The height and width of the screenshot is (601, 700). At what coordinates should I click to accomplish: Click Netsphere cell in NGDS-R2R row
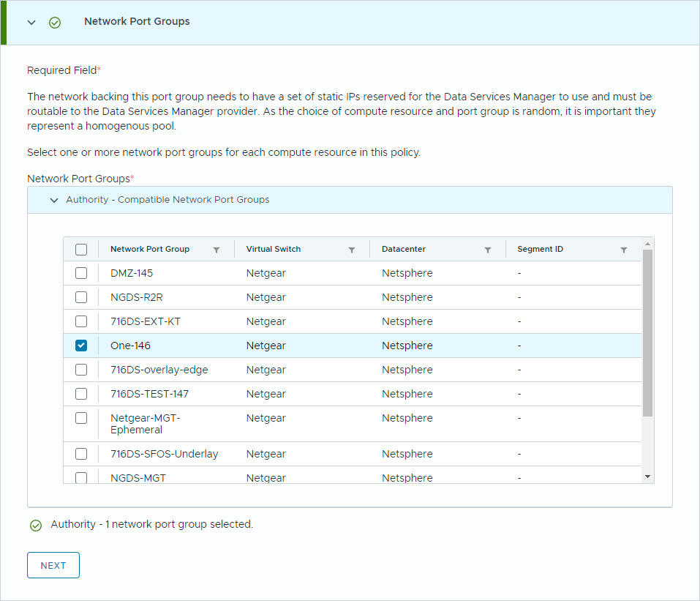point(407,297)
